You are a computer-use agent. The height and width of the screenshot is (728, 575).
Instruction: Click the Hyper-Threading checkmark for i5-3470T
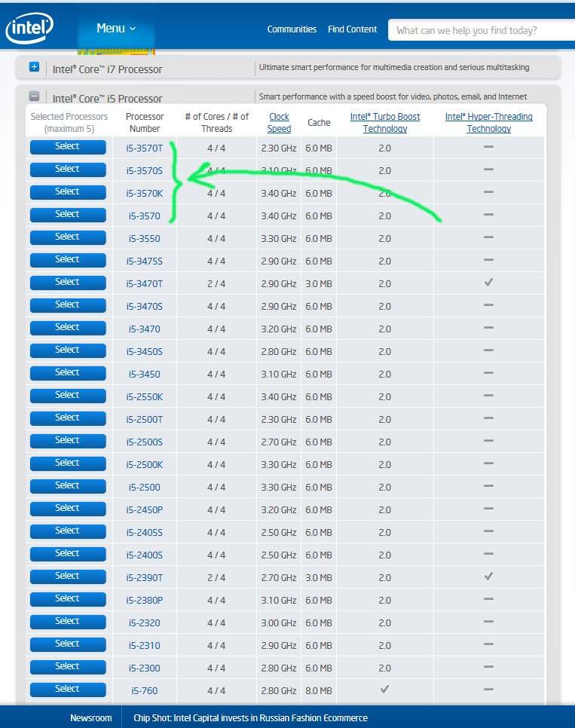tap(488, 283)
